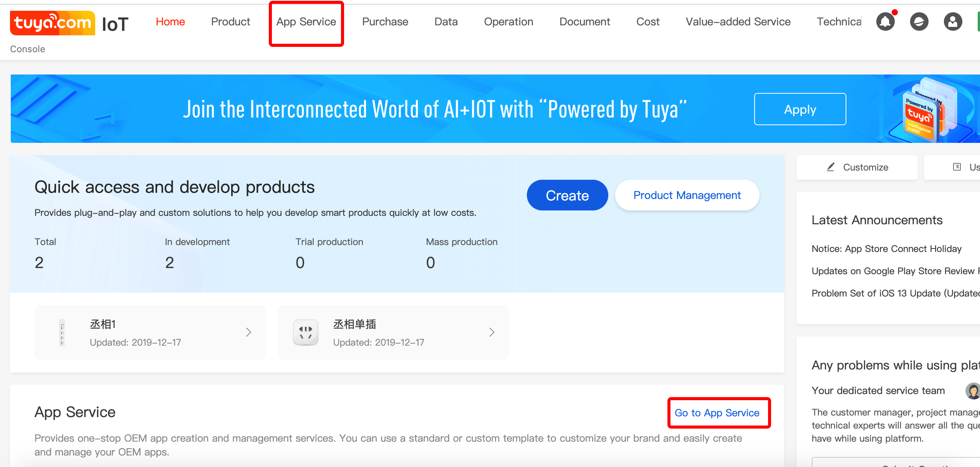Screen dimensions: 980x467
Task: Open the Value-added Service menu
Action: 738,22
